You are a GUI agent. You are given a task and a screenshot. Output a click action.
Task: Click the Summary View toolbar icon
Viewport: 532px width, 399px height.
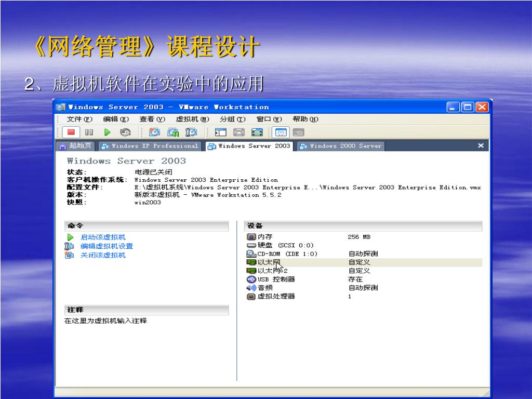point(281,132)
